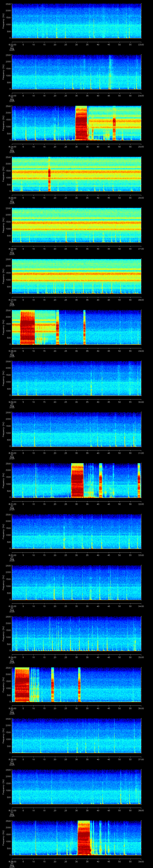Click the 39:00 end tick label of the 8:38:00 row
This screenshot has height=868, width=153.
coord(141,861)
